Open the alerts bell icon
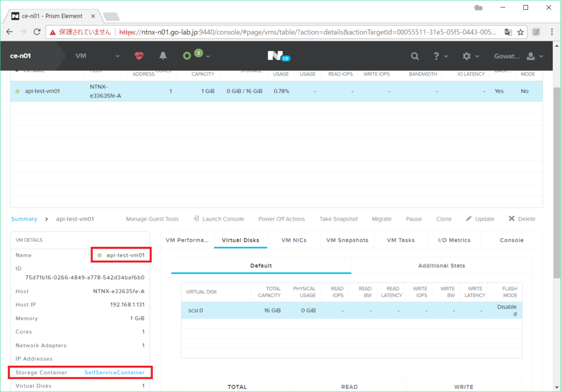The image size is (561, 392). click(163, 56)
